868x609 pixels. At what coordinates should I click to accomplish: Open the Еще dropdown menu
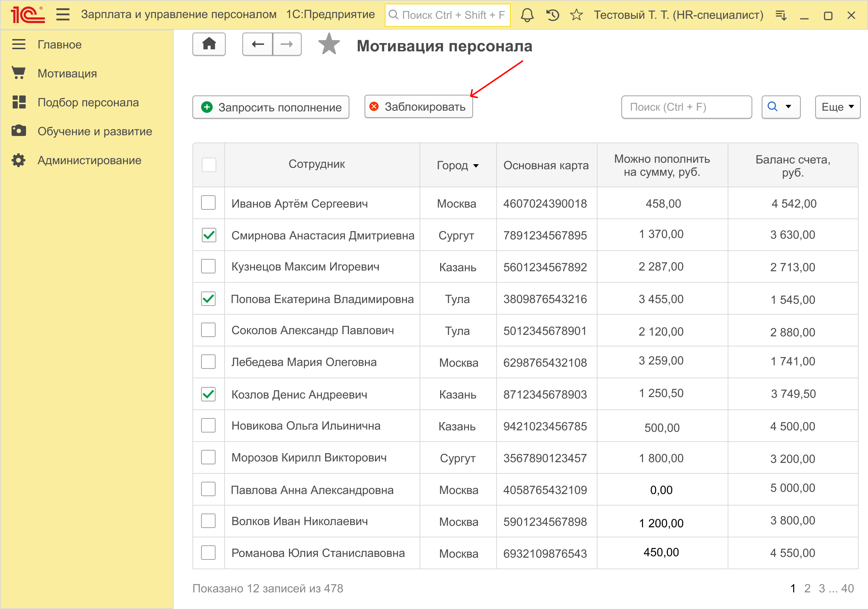tap(837, 107)
